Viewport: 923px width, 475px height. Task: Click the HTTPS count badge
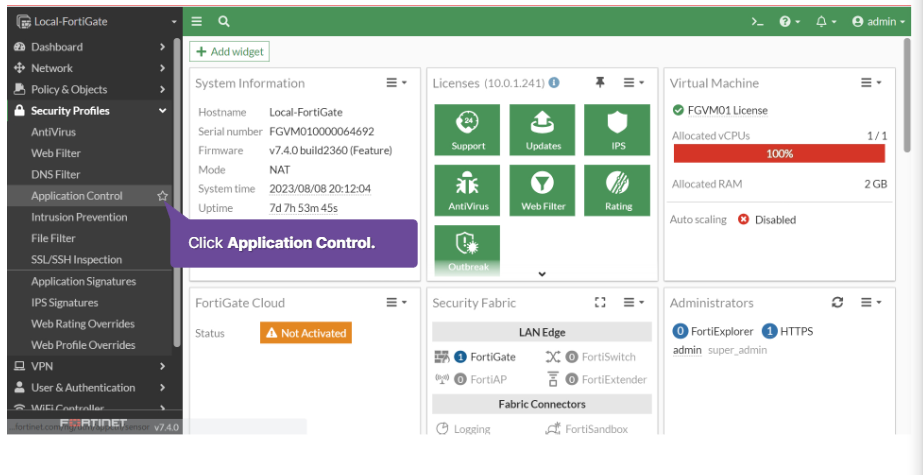pos(769,331)
